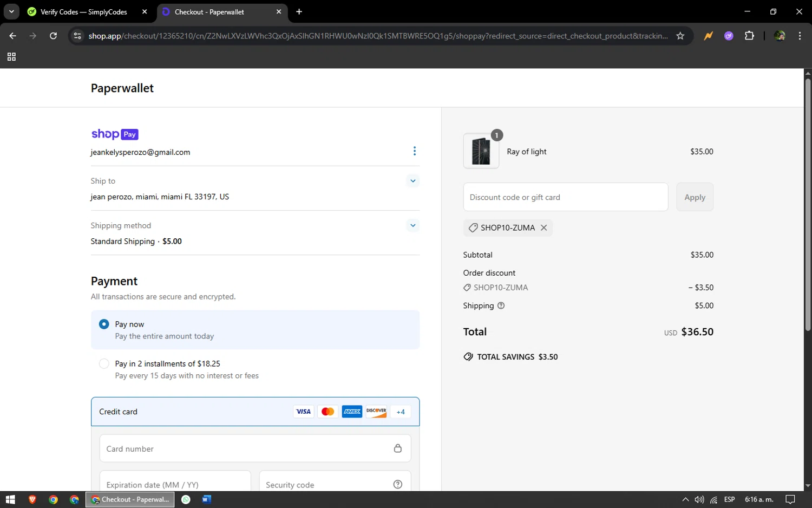
Task: Click the Mastercard logo
Action: click(328, 412)
